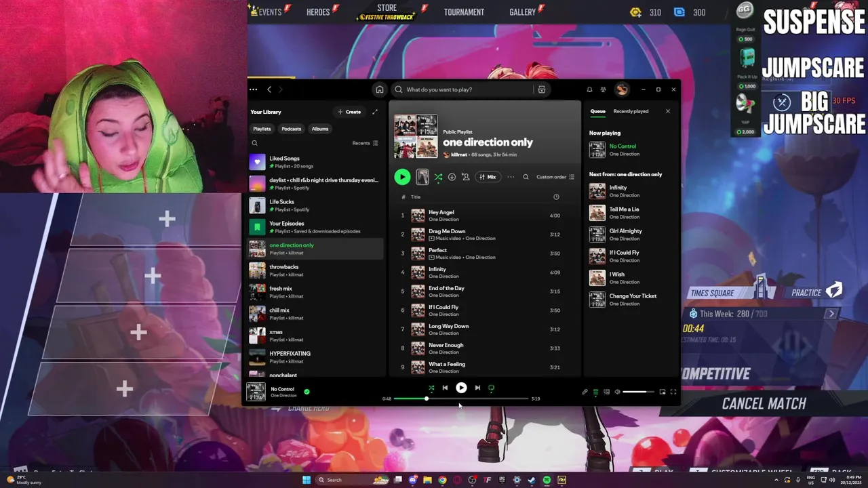Select the track Hey Angel

485,216
